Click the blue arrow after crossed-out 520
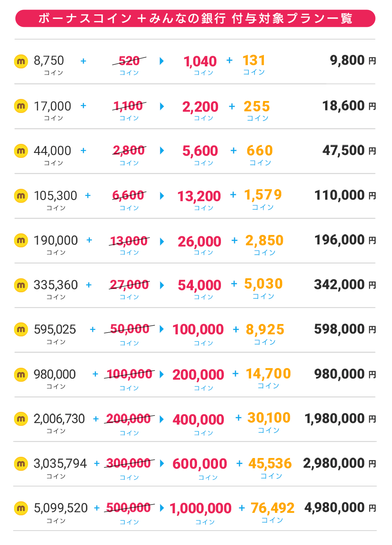The image size is (392, 545). [162, 61]
